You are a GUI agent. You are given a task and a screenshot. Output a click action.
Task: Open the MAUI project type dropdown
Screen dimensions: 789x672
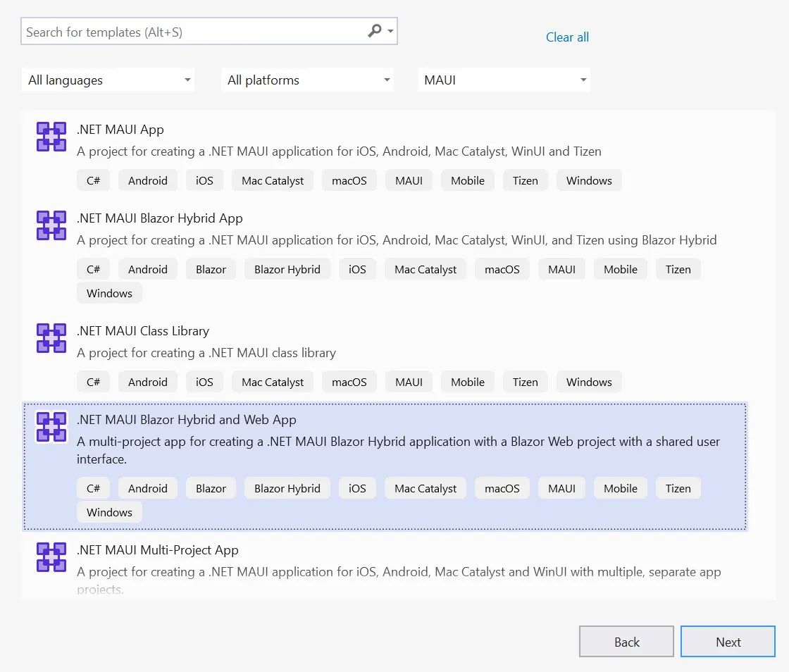click(x=504, y=80)
